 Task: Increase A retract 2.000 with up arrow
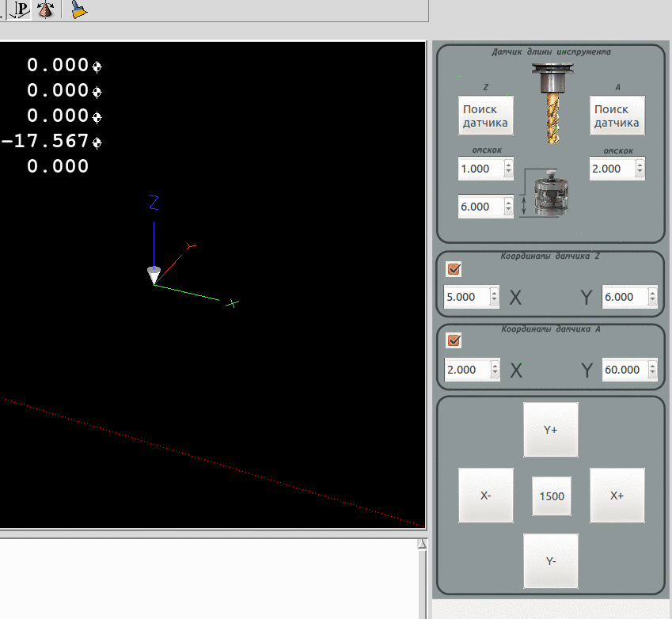tap(640, 164)
